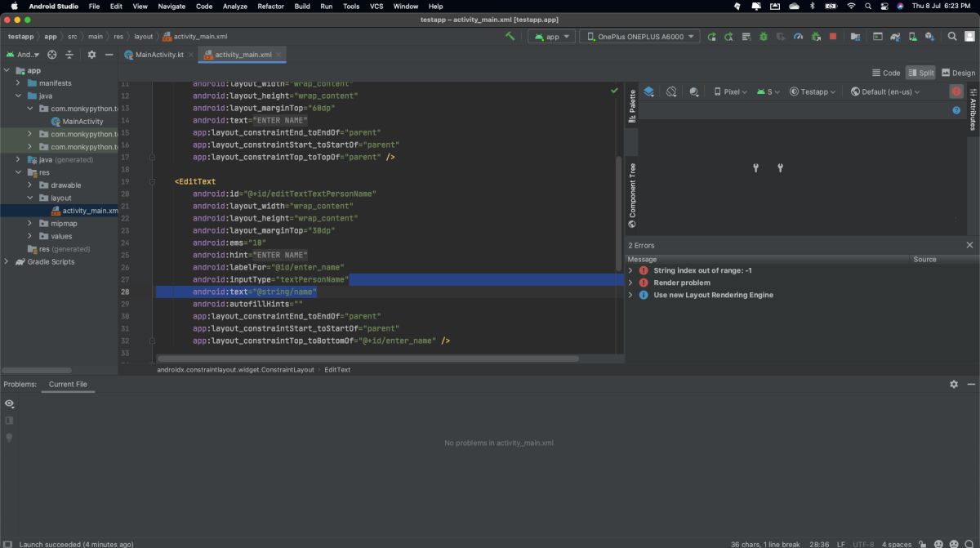Open project panel settings gear
This screenshot has width=980, height=548.
pos(91,55)
